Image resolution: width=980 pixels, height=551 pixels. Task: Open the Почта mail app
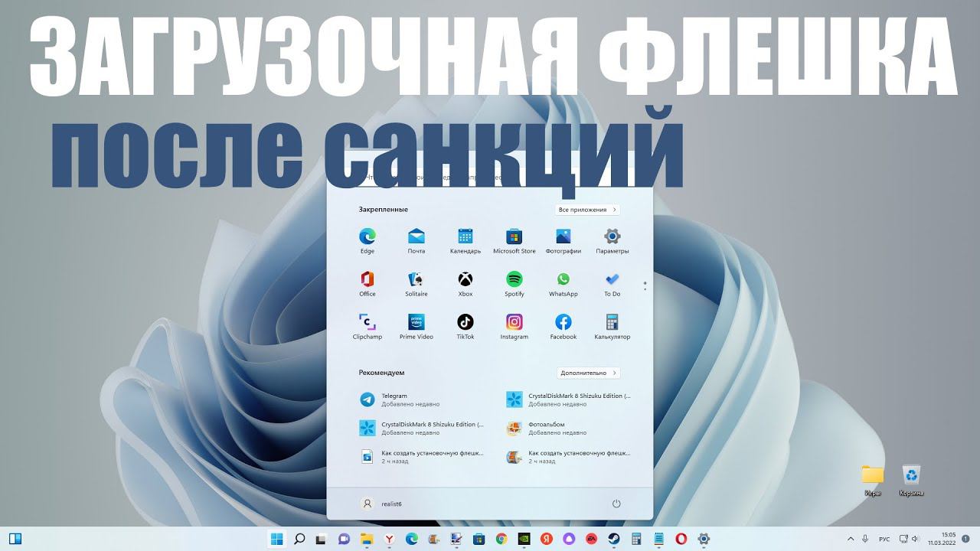pyautogui.click(x=416, y=240)
